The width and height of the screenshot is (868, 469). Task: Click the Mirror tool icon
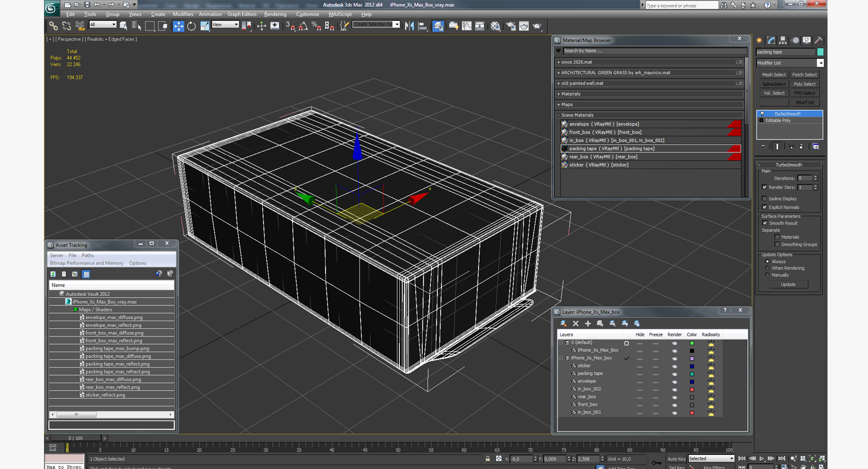409,26
